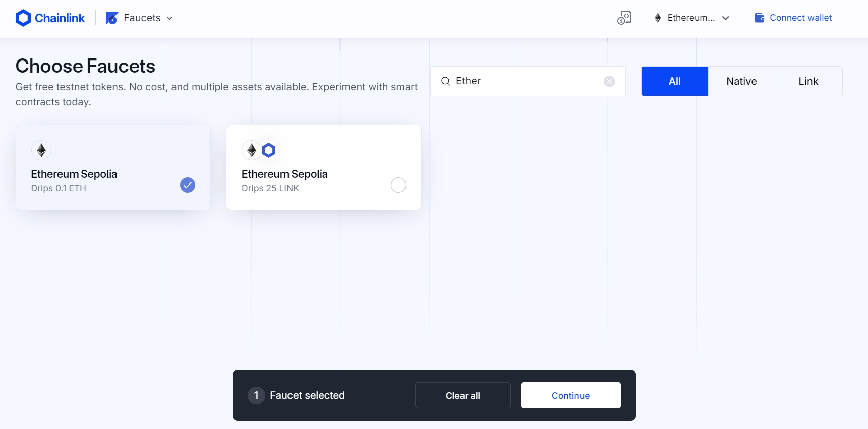This screenshot has height=429, width=868.
Task: Open the Ethereum network selector dropdown
Action: click(x=691, y=18)
